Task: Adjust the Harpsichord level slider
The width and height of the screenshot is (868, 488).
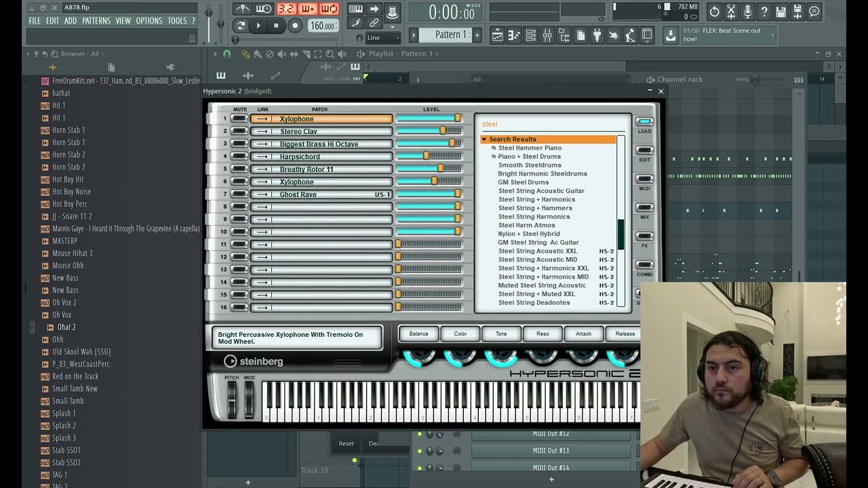Action: coord(429,157)
